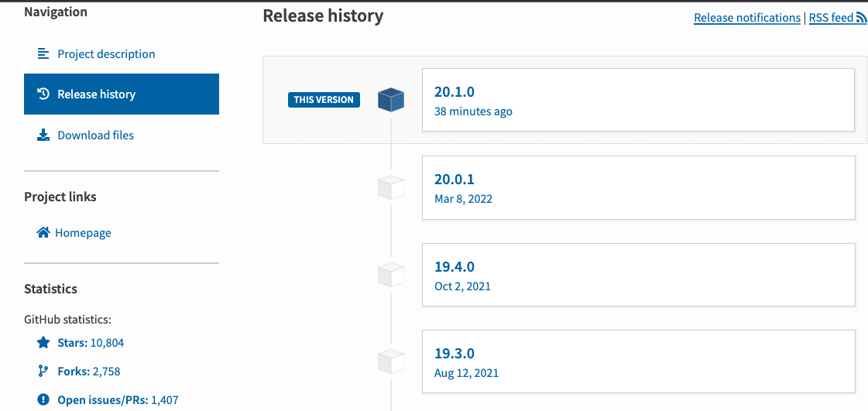
Task: Click the THIS VERSION badge
Action: (324, 100)
